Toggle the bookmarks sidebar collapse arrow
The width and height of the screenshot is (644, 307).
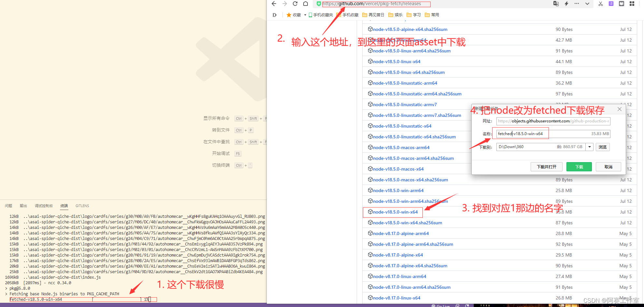(274, 15)
